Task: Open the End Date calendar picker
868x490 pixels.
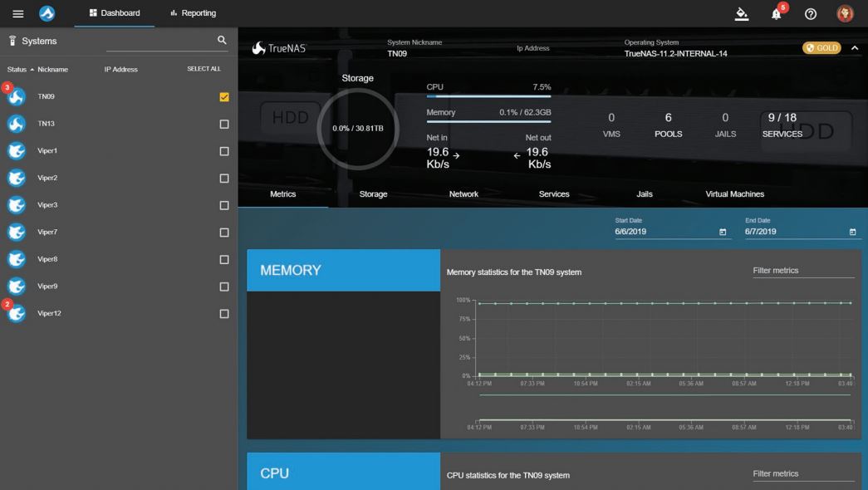Action: click(852, 232)
